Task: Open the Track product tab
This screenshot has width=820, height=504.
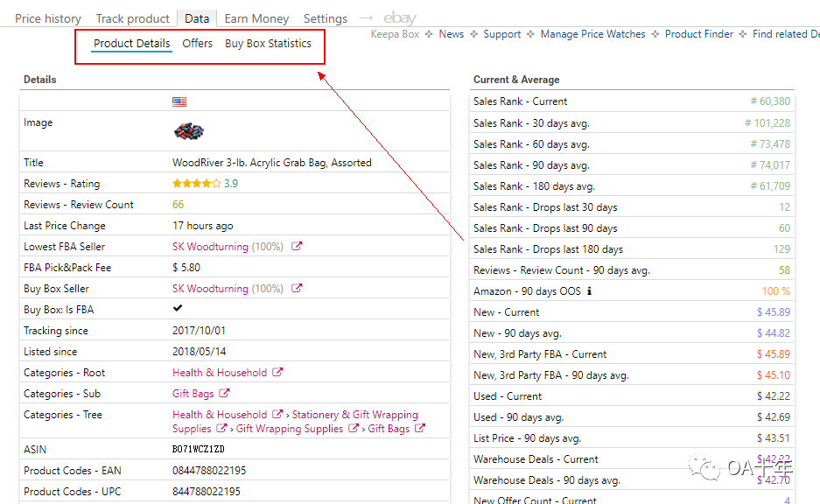Action: pos(133,18)
